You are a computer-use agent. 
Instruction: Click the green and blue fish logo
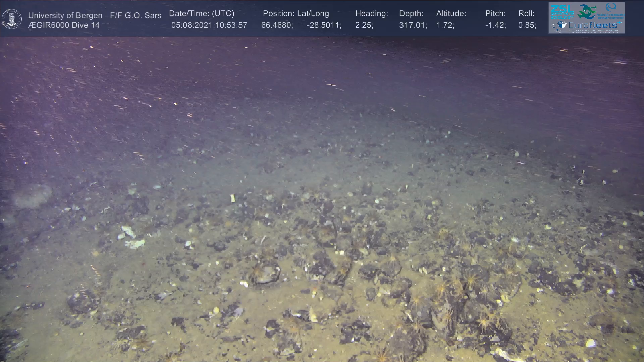(x=587, y=12)
